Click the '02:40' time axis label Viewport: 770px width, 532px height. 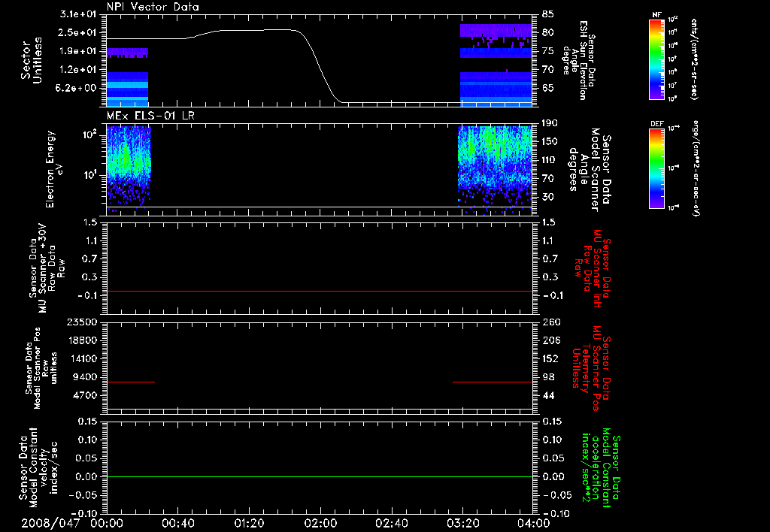[x=392, y=523]
